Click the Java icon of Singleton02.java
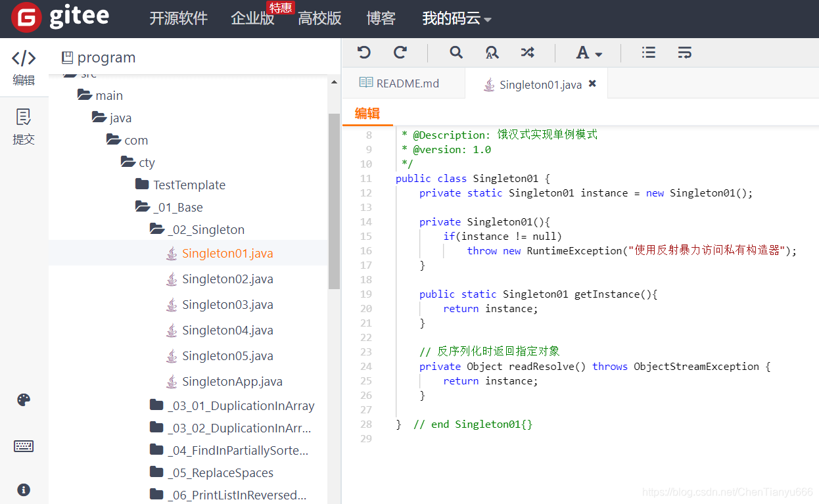Viewport: 819px width, 504px height. [172, 279]
